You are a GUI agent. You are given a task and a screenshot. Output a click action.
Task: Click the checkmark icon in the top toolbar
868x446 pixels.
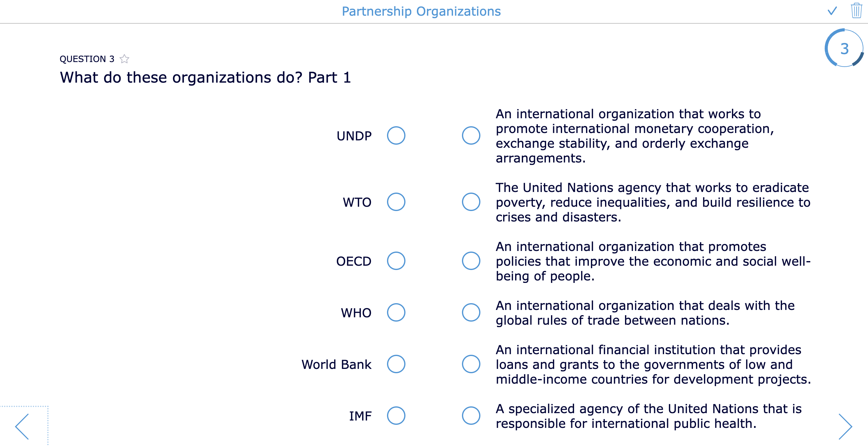(832, 11)
